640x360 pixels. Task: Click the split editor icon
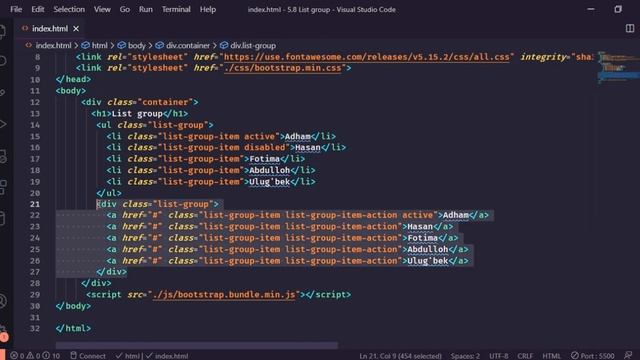tap(630, 28)
